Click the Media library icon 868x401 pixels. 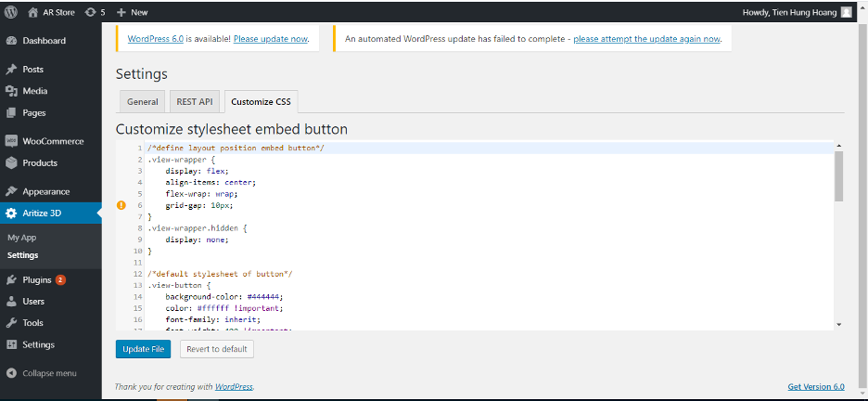(x=11, y=91)
